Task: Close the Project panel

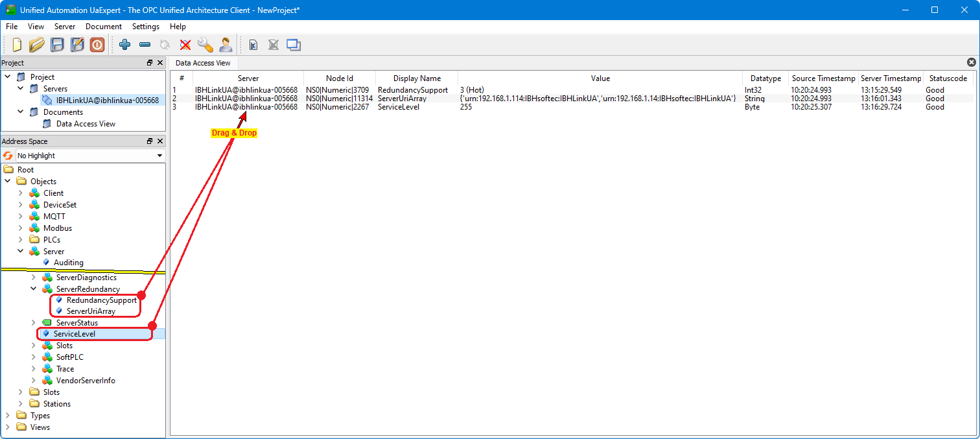Action: pyautogui.click(x=160, y=63)
